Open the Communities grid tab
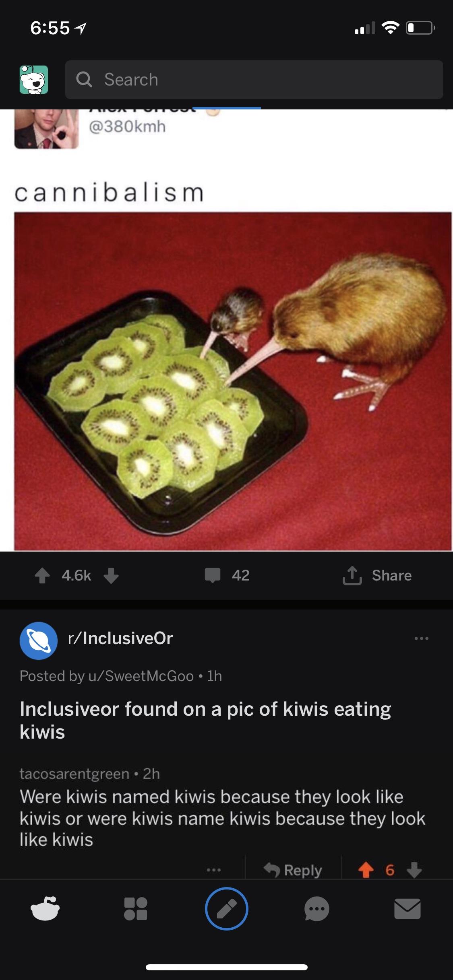The height and width of the screenshot is (980, 453). (136, 908)
